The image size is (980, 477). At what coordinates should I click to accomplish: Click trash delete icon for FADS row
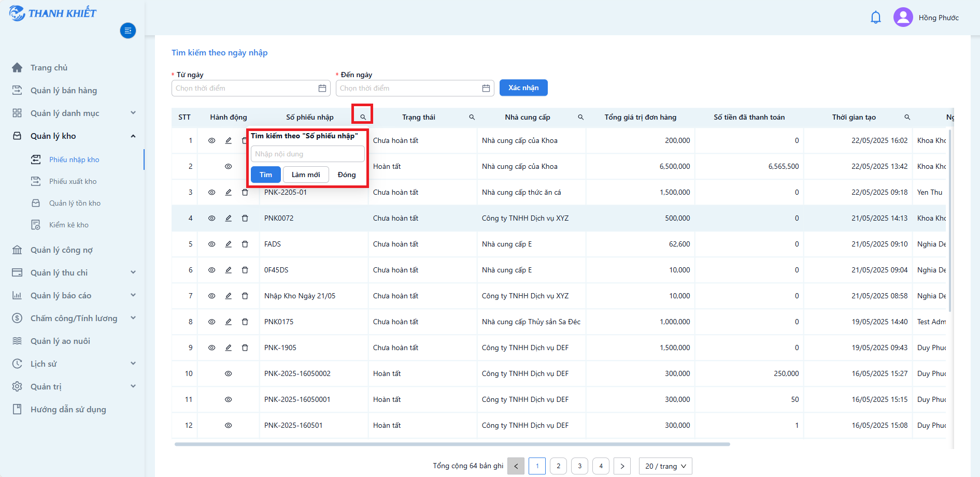(245, 244)
